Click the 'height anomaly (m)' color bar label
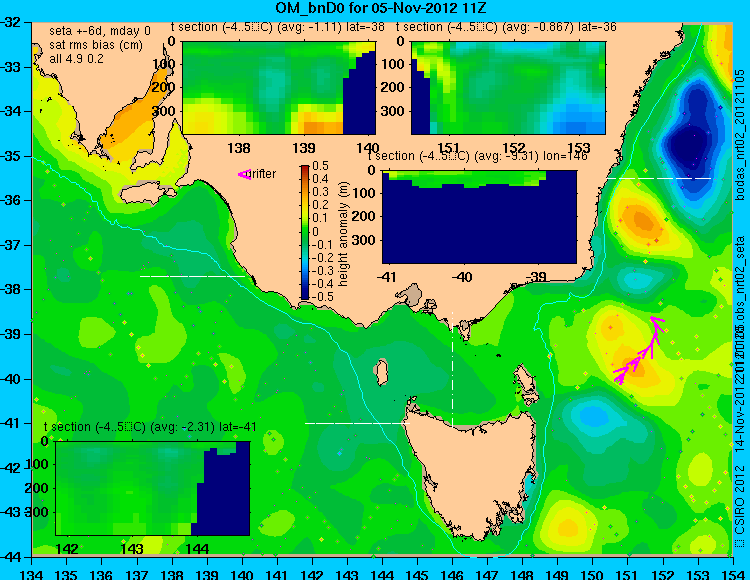Screen dimensions: 750x580 (343, 233)
